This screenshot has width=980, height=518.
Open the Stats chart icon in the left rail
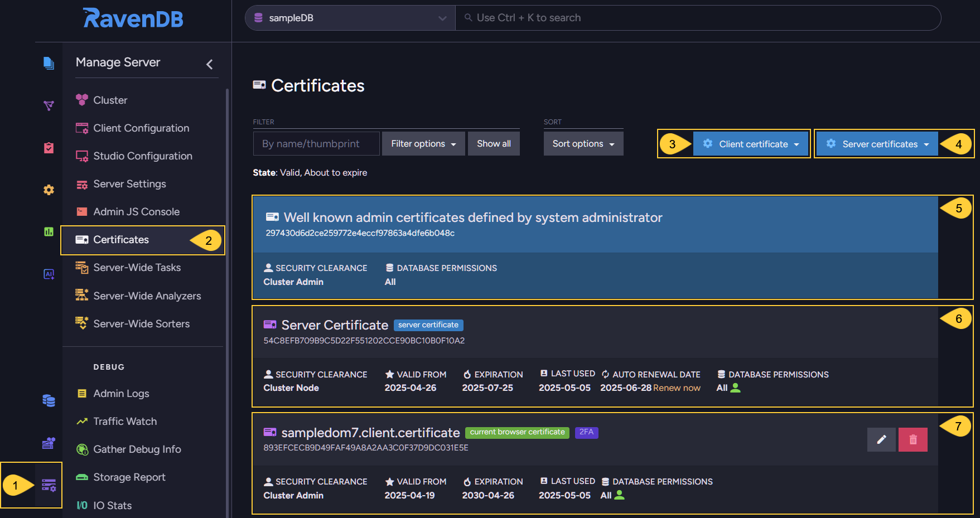click(49, 231)
